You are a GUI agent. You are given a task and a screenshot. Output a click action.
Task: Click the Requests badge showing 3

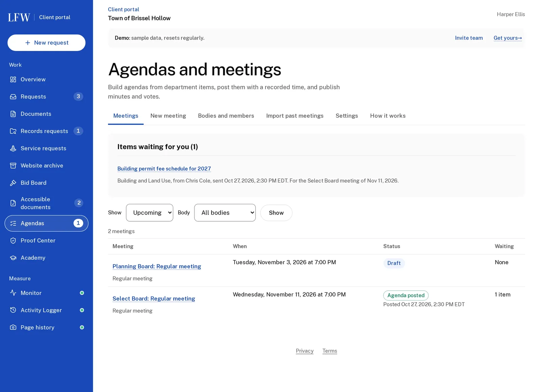(x=78, y=96)
